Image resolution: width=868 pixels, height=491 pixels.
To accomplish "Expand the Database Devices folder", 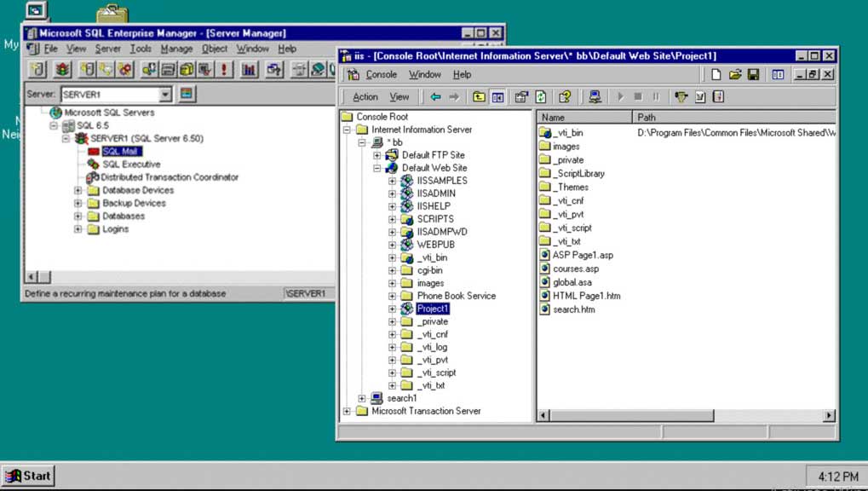I will click(x=78, y=190).
